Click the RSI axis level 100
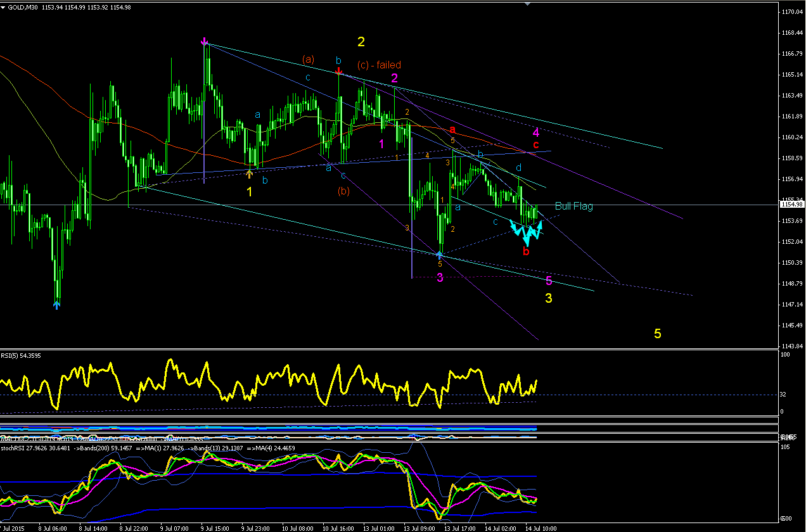806x532 pixels. tap(784, 355)
